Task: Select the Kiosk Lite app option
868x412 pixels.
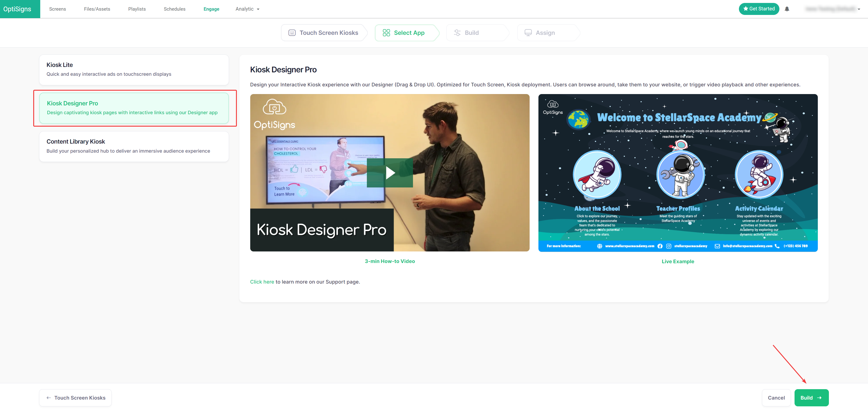Action: [x=134, y=69]
